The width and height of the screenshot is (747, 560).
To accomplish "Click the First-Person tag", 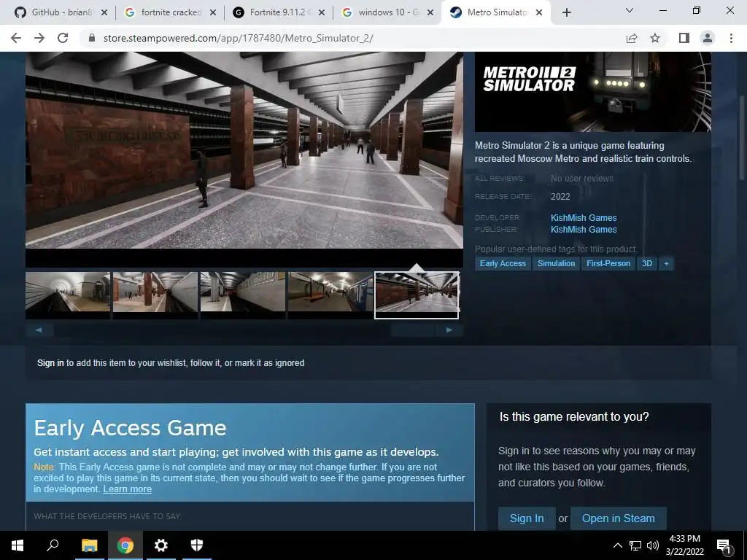I will click(x=608, y=263).
